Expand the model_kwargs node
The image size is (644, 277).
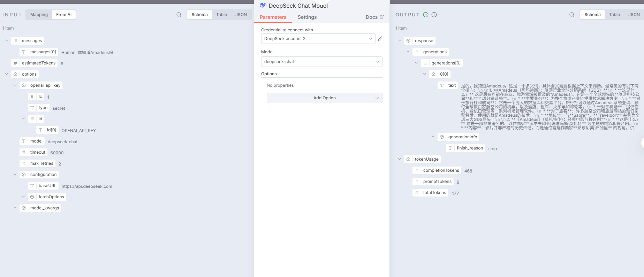(15, 208)
